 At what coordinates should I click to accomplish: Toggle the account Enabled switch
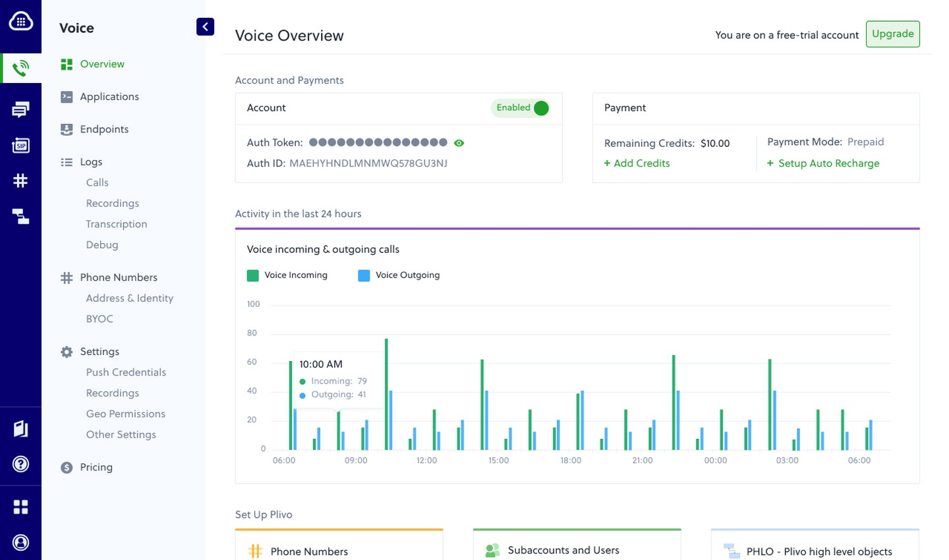521,108
